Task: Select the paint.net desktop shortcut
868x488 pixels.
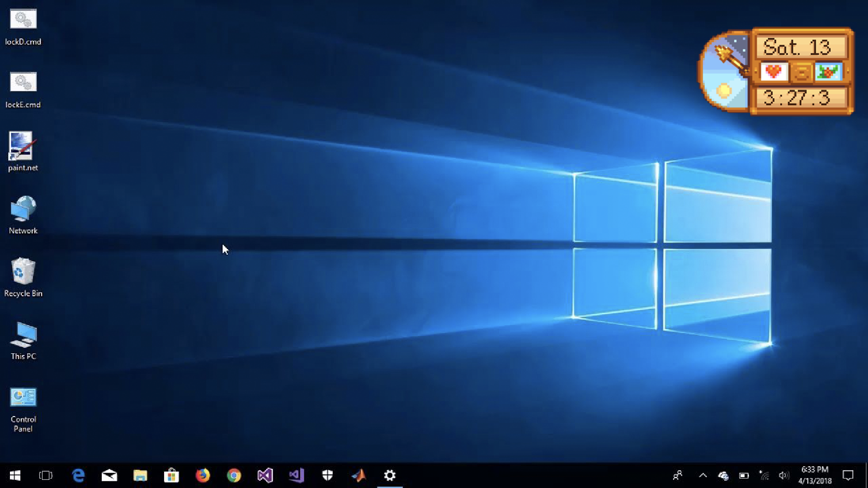Action: 23,152
